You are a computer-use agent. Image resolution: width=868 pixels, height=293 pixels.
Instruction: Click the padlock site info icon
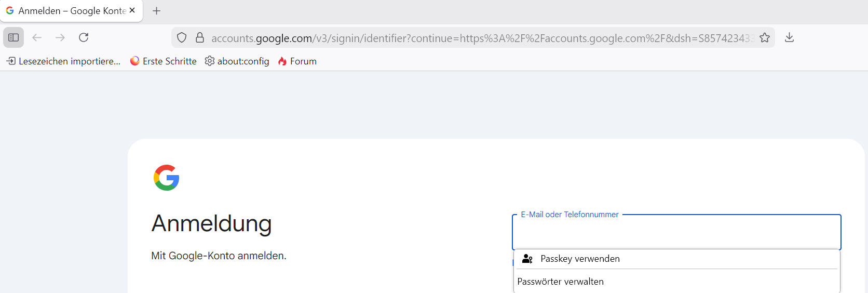click(200, 37)
